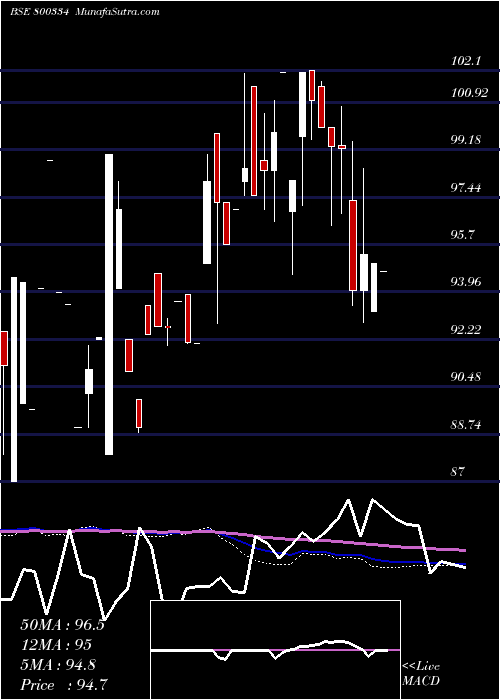Click the 87 price axis label
Viewport: 500px width, 700px height.
pos(458,471)
